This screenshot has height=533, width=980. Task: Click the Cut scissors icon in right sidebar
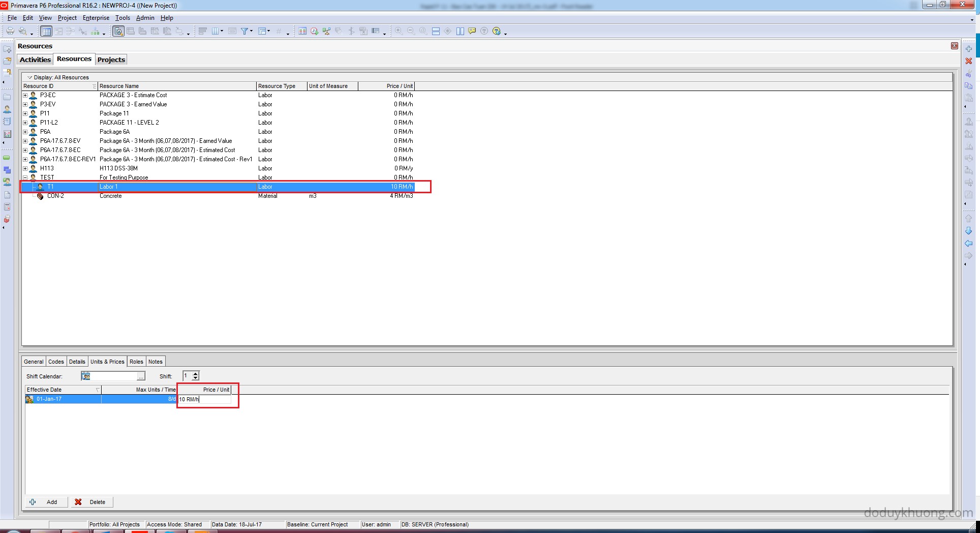pos(969,74)
